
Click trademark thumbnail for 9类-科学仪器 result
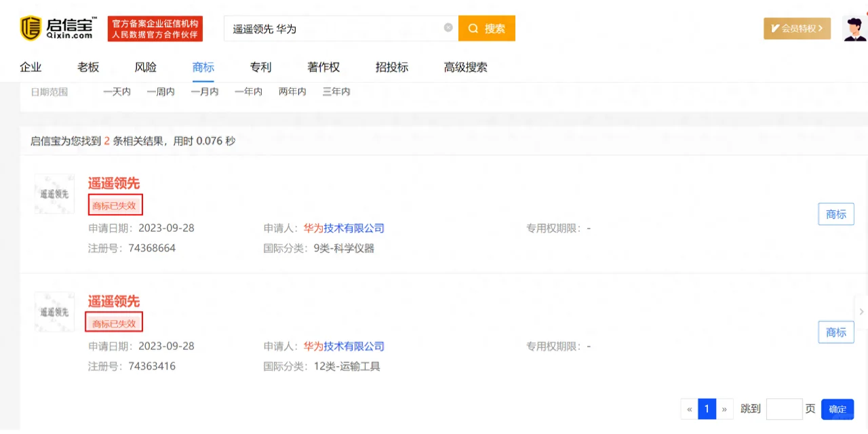[54, 194]
